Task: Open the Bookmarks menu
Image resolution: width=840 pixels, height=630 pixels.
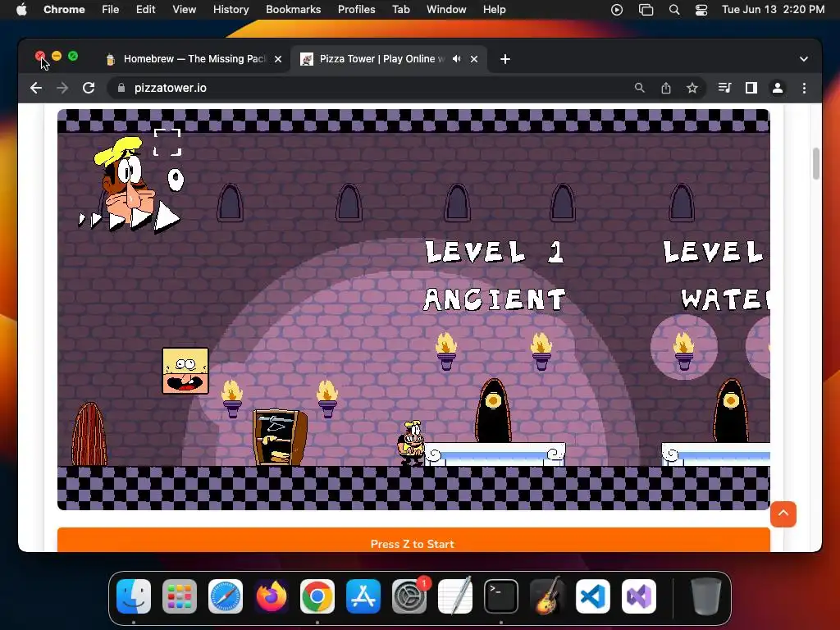Action: [293, 9]
